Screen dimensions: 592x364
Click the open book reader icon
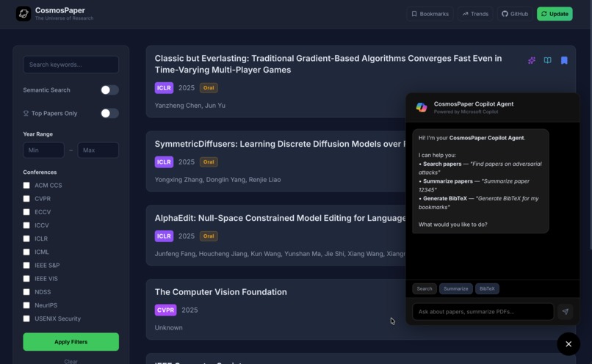pos(547,60)
